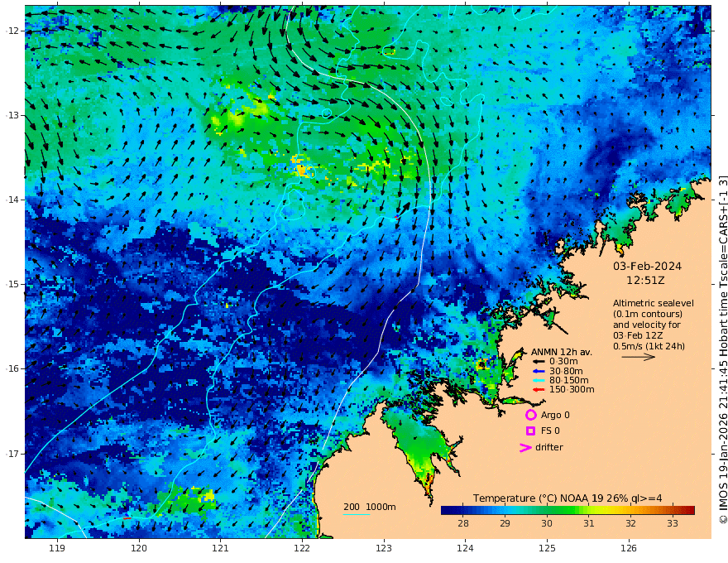Click the time stamp 12:51Z

tap(645, 281)
